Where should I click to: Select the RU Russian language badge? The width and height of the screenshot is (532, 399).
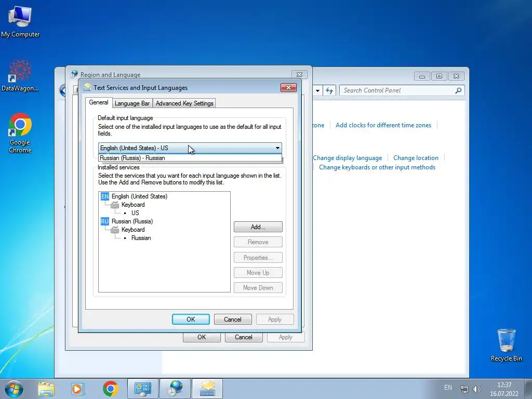pyautogui.click(x=105, y=221)
